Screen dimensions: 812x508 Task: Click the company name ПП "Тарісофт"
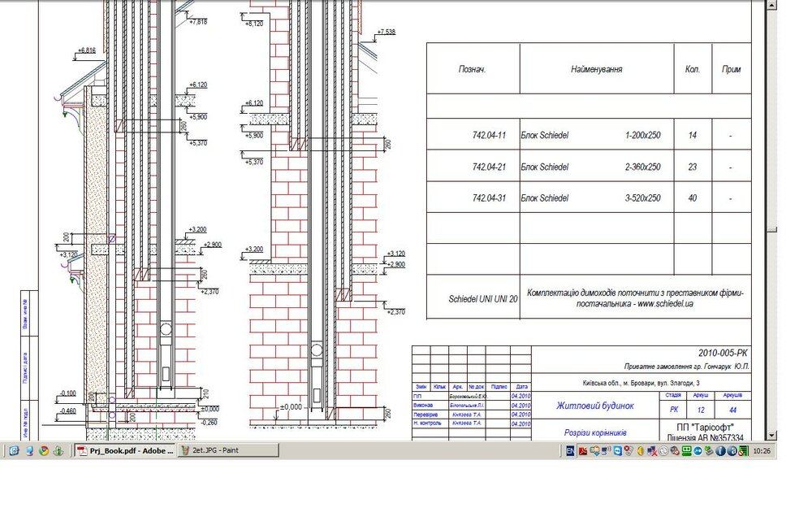tap(705, 428)
